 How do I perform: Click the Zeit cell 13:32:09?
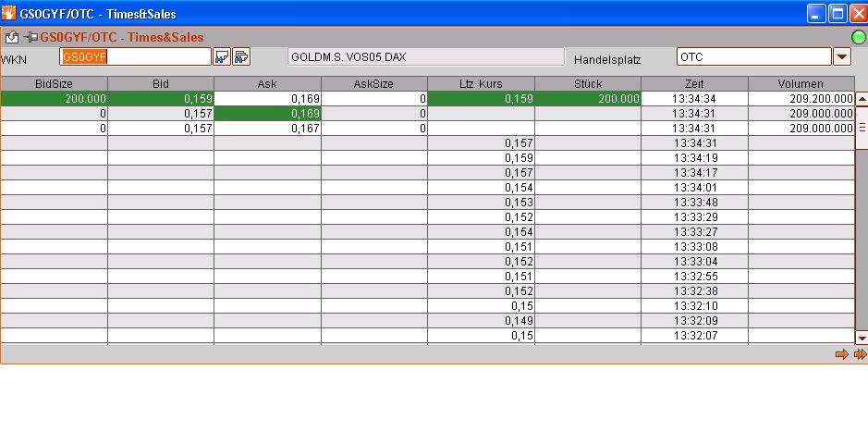[x=695, y=321]
